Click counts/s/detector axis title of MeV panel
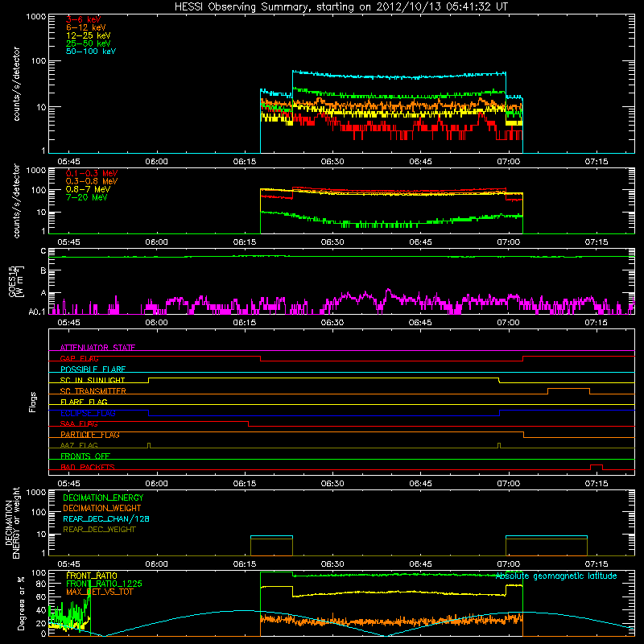The width and height of the screenshot is (644, 644). [x=16, y=201]
